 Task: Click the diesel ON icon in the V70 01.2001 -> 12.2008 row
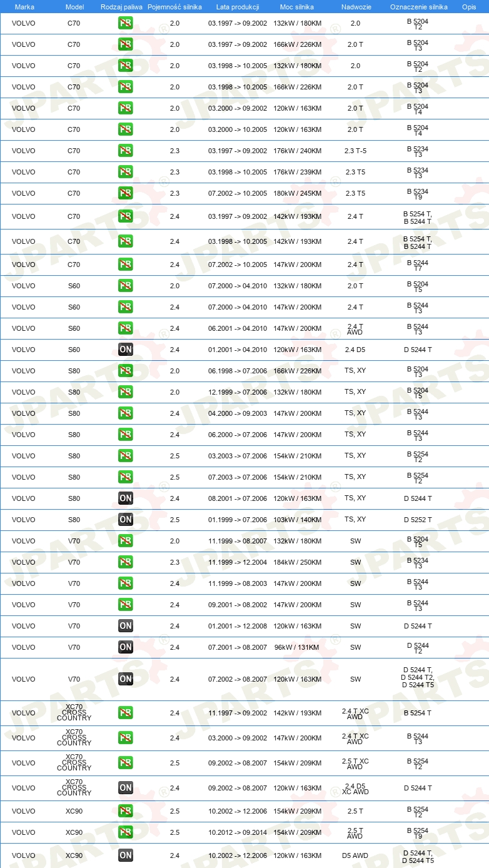(x=126, y=626)
